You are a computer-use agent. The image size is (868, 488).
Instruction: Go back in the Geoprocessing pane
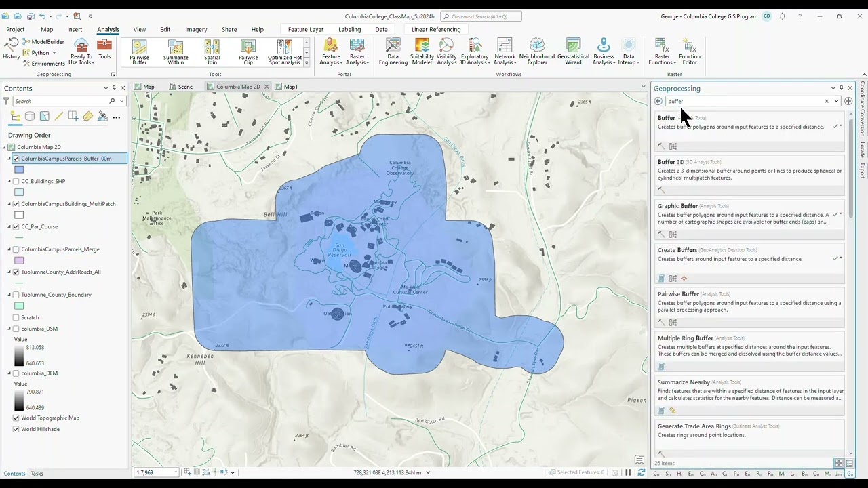click(658, 101)
